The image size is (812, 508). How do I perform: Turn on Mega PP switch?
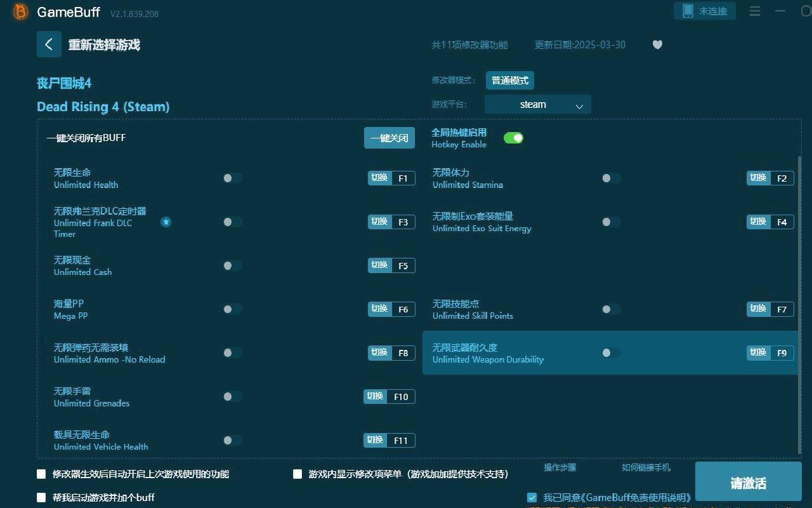coord(232,309)
